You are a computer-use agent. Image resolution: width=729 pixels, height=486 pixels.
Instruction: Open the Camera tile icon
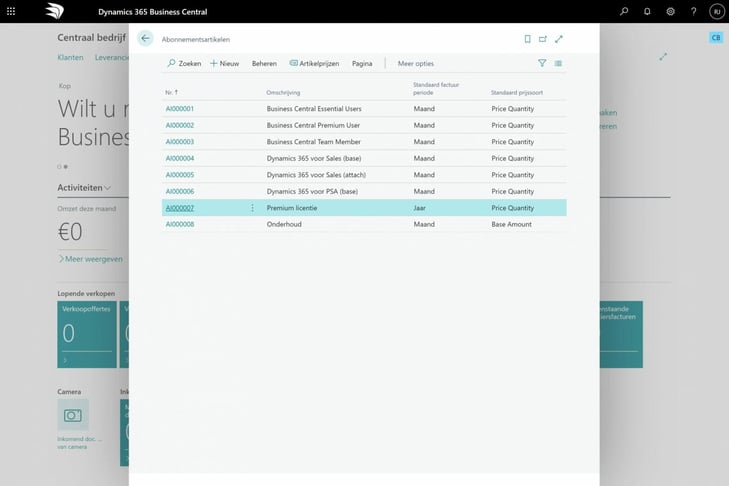tap(73, 415)
